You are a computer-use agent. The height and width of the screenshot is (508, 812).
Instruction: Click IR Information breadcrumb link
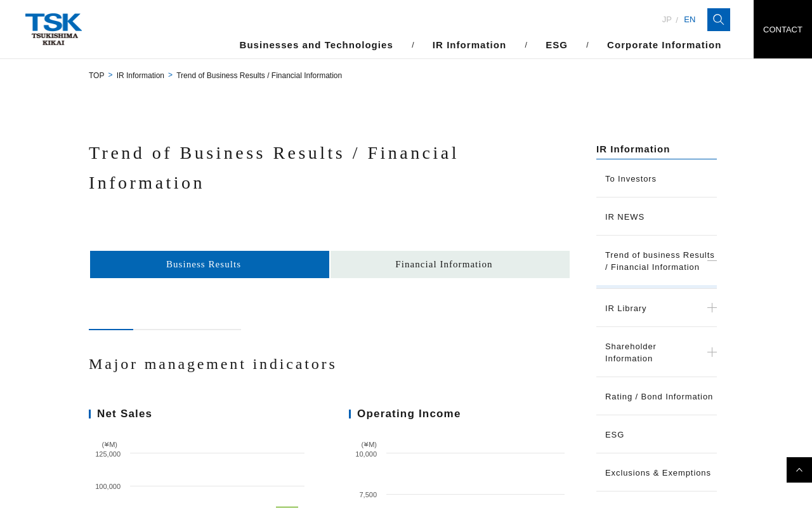tap(140, 76)
